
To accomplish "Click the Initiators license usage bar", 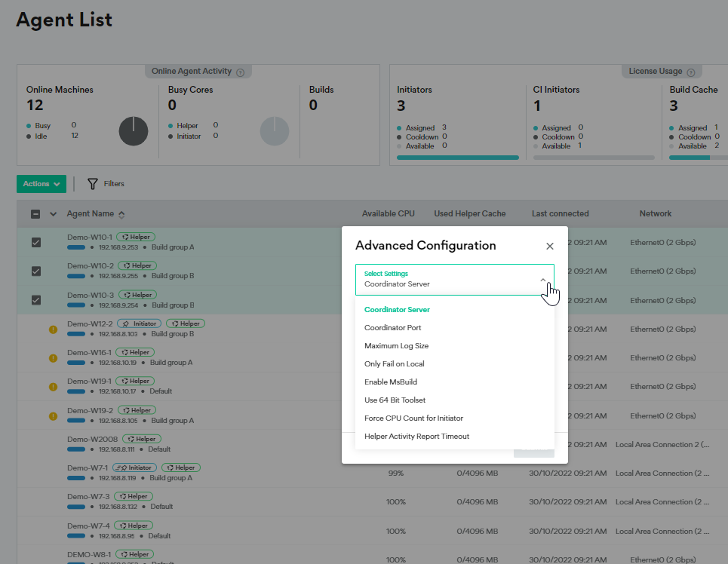I will [x=458, y=158].
